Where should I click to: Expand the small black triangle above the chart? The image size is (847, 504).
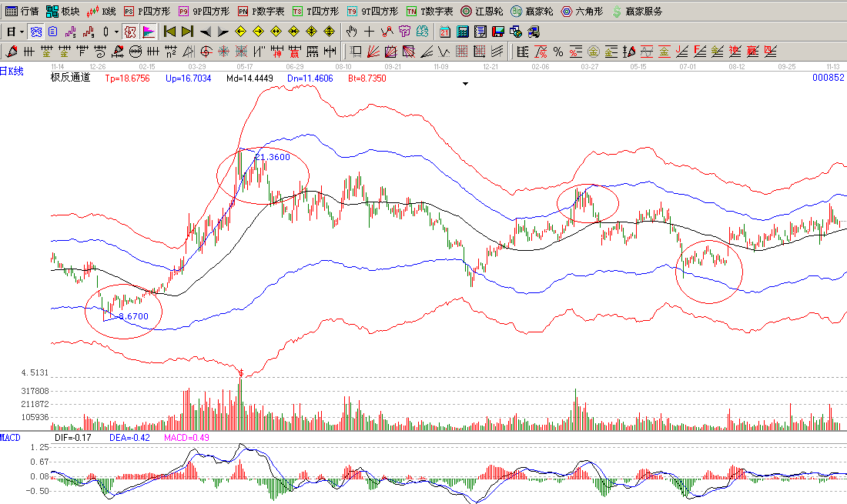pos(464,84)
